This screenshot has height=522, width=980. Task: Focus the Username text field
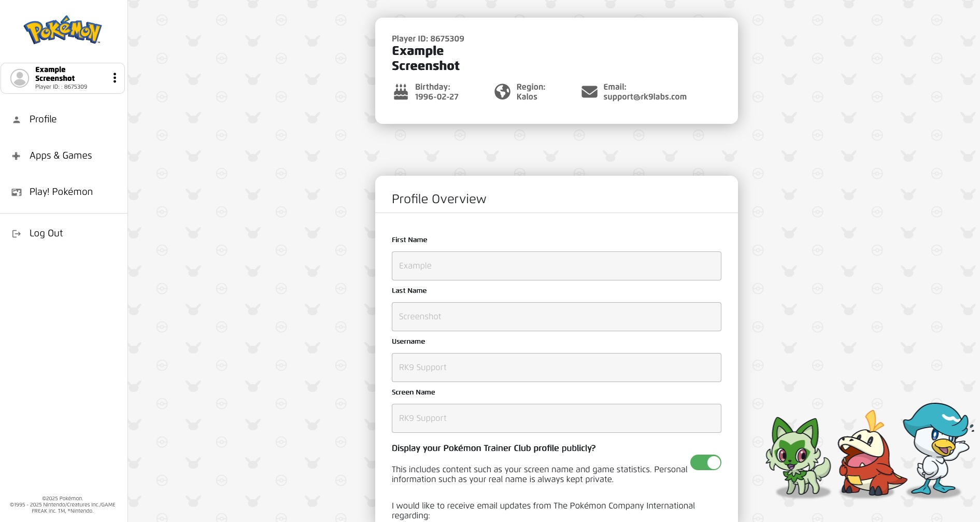556,368
